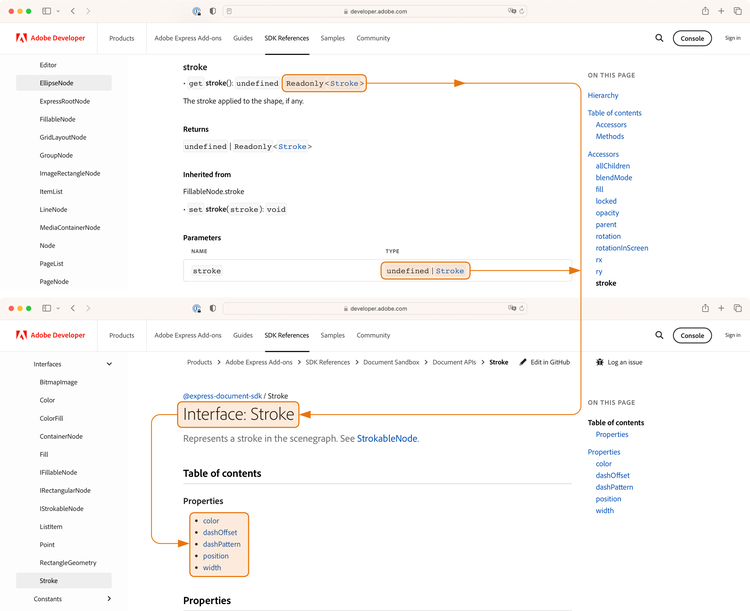Jump to dashPattern in the table of contents list
Image resolution: width=750 pixels, height=611 pixels.
(221, 544)
